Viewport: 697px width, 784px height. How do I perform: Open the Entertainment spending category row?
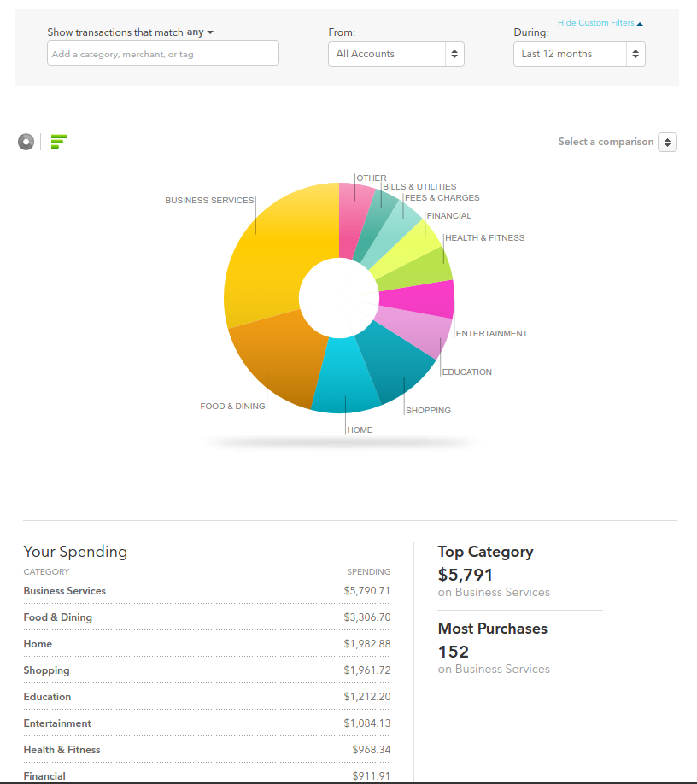pyautogui.click(x=207, y=723)
